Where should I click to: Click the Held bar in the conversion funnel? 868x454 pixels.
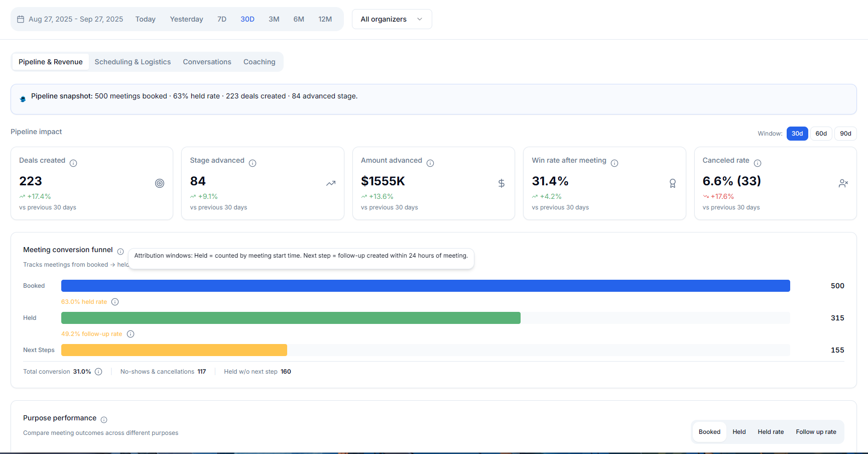(x=290, y=317)
